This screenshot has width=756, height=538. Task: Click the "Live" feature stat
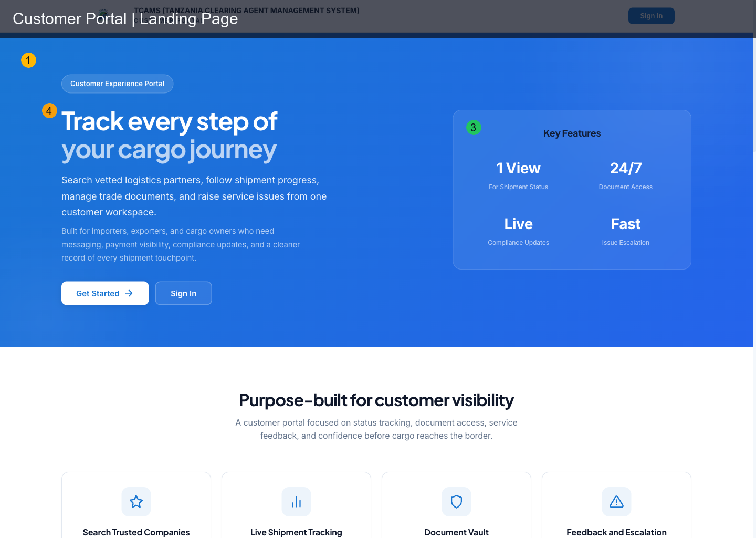[519, 224]
